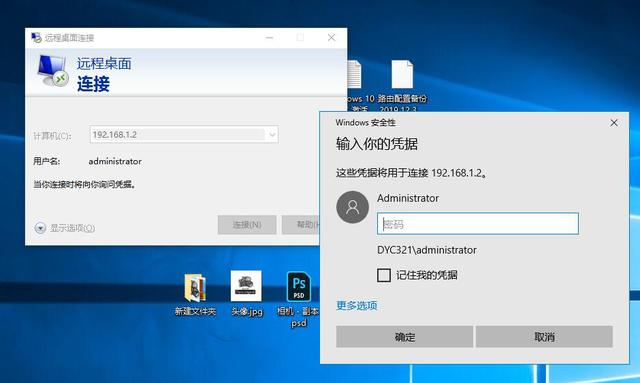The image size is (640, 383).
Task: Click the Administrator user avatar icon
Action: pos(353,207)
